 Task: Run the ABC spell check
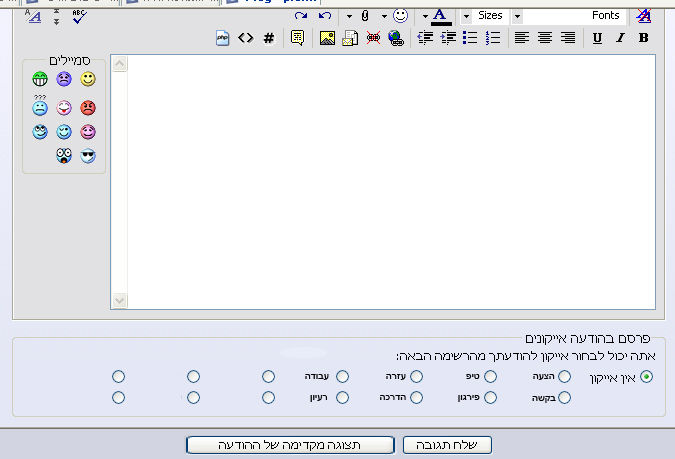[x=79, y=16]
